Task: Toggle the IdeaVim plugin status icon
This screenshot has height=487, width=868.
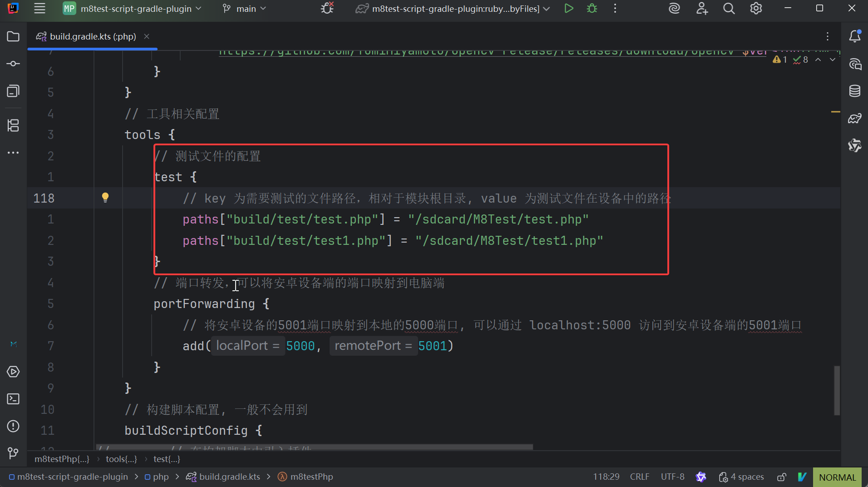Action: coord(802,477)
